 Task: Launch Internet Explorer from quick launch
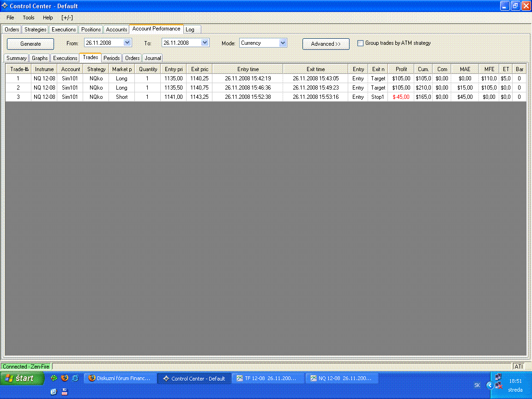click(75, 378)
